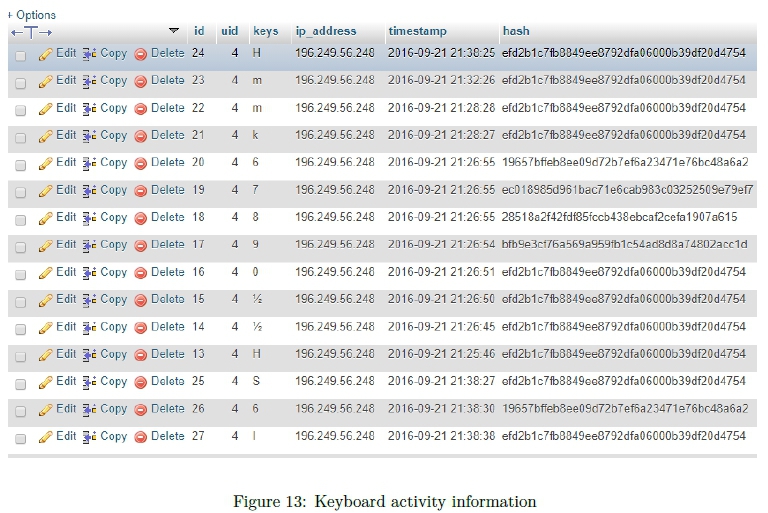The height and width of the screenshot is (513, 768).
Task: Open the sort dropdown arrow in header
Action: click(174, 31)
